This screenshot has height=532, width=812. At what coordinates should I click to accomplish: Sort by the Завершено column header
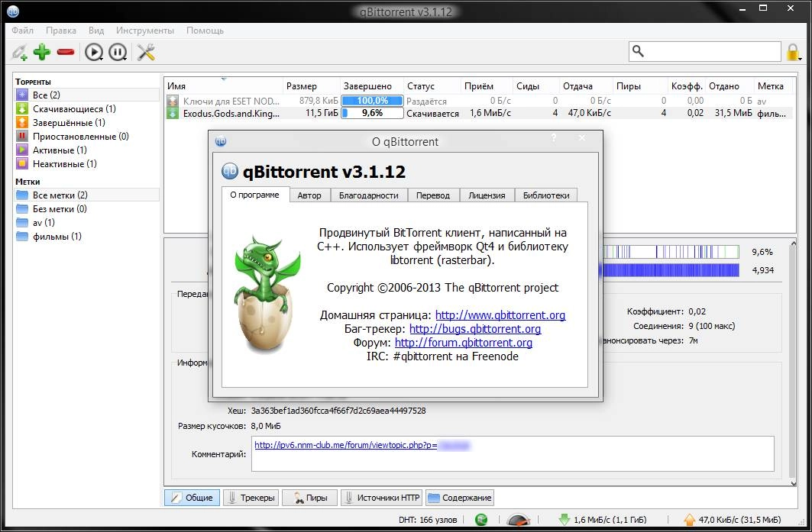[x=372, y=86]
